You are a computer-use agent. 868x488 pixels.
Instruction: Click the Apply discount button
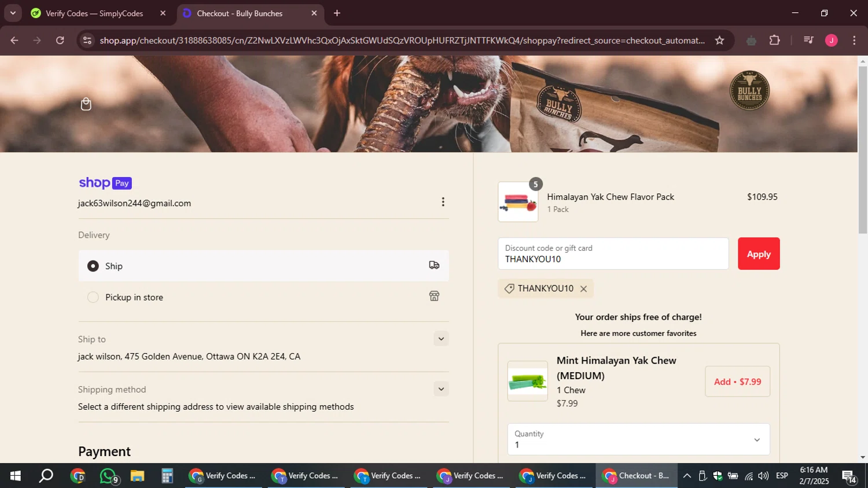pyautogui.click(x=759, y=254)
